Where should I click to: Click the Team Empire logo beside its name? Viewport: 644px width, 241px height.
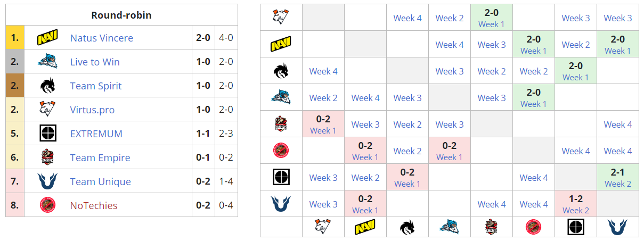click(47, 158)
